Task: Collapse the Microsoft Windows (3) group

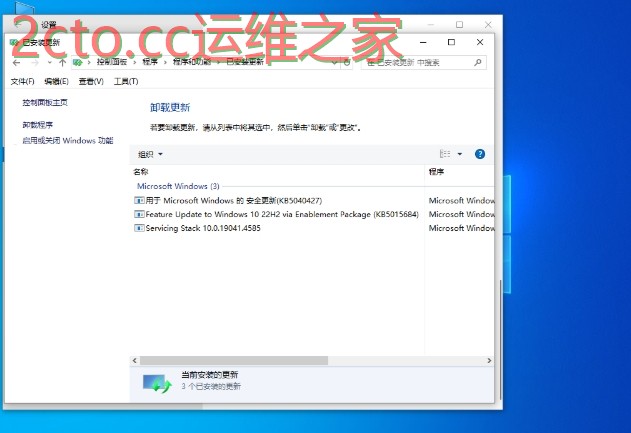Action: point(178,186)
